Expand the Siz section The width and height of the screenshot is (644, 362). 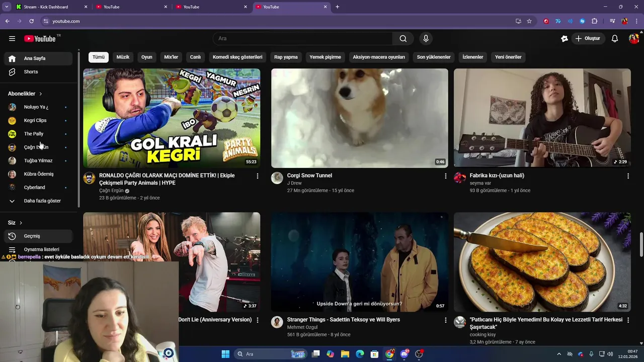(x=15, y=223)
